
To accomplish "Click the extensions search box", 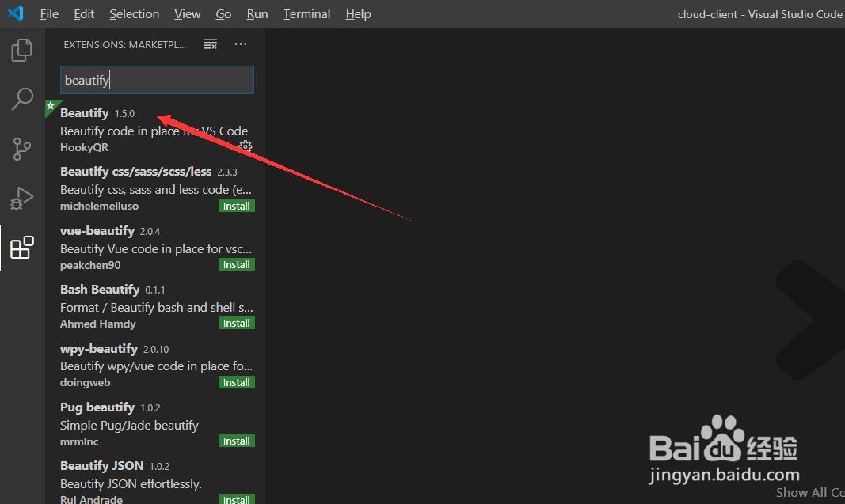I will [157, 80].
